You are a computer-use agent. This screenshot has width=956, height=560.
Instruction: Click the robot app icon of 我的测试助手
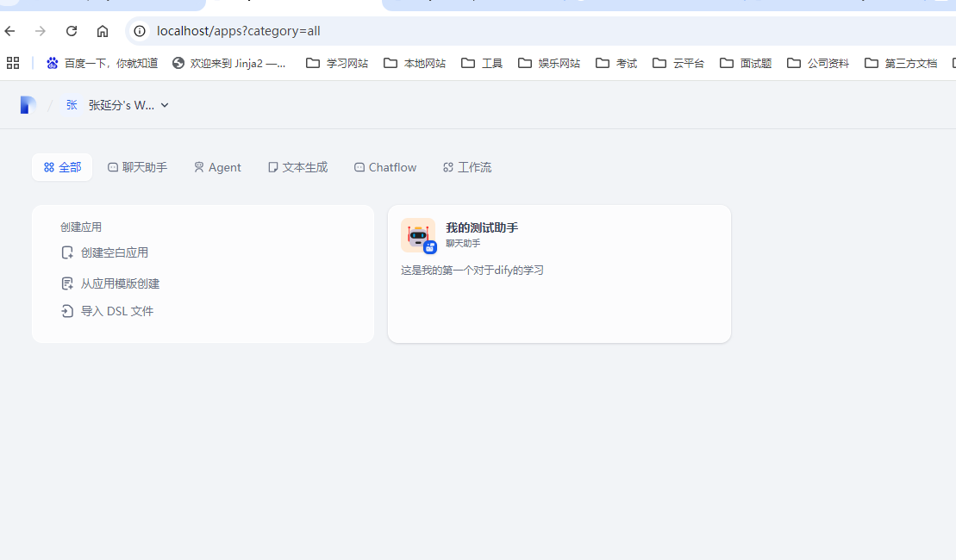pos(417,234)
